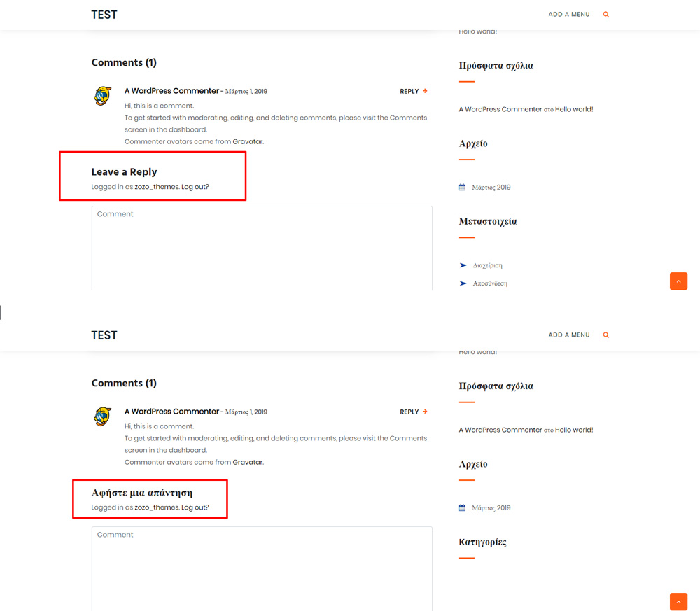Open ADD A MENU in the upper header
The width and height of the screenshot is (700, 611).
(x=568, y=15)
